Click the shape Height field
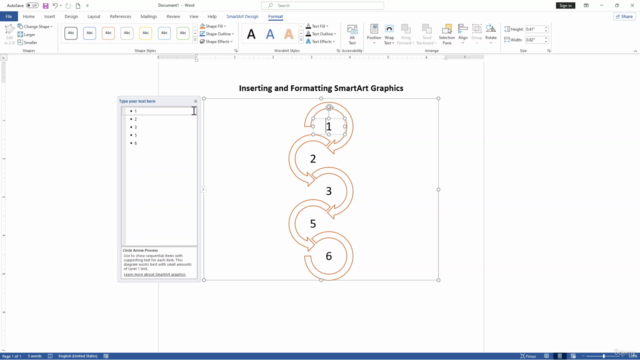The width and height of the screenshot is (640, 360). 534,29
